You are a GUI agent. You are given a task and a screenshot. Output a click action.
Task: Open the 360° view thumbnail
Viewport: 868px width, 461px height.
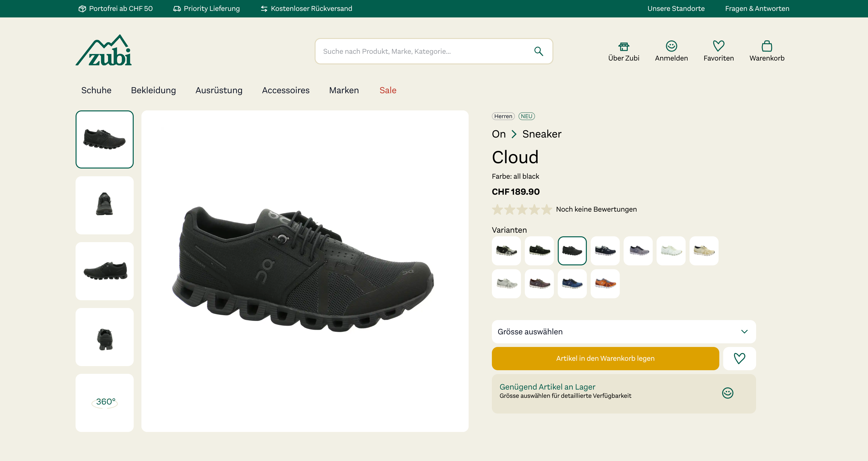(104, 402)
